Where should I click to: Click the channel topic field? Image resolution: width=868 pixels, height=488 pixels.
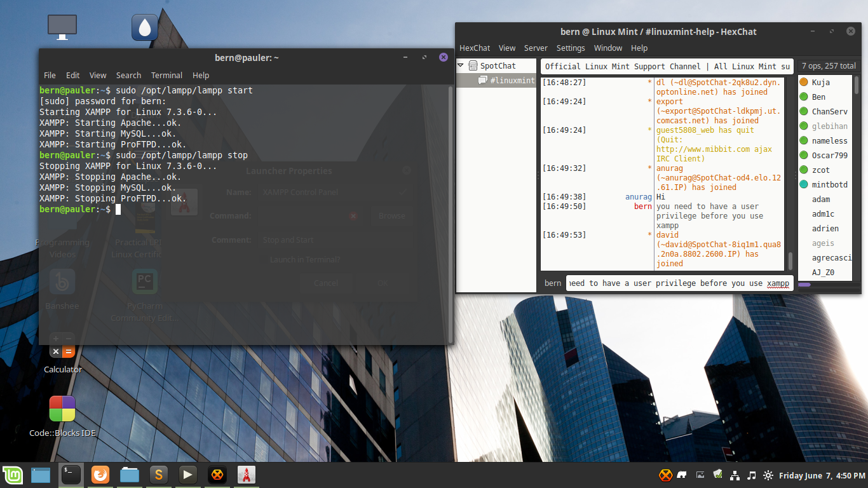(x=667, y=66)
